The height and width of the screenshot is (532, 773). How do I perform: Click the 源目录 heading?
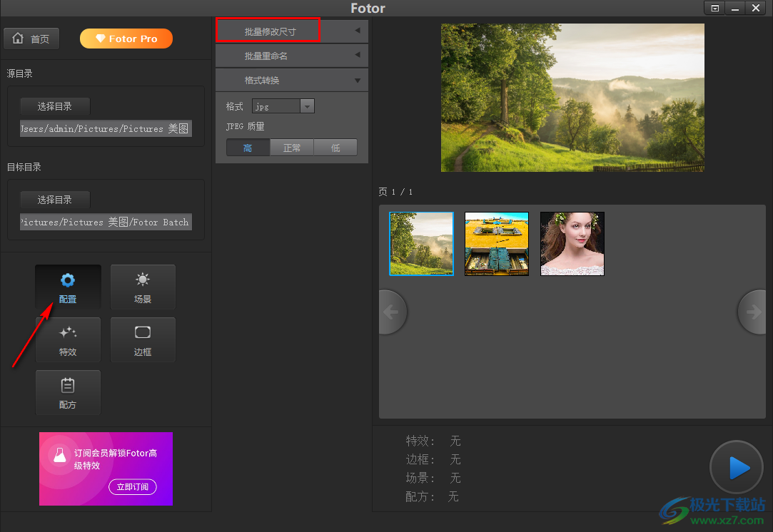point(20,73)
